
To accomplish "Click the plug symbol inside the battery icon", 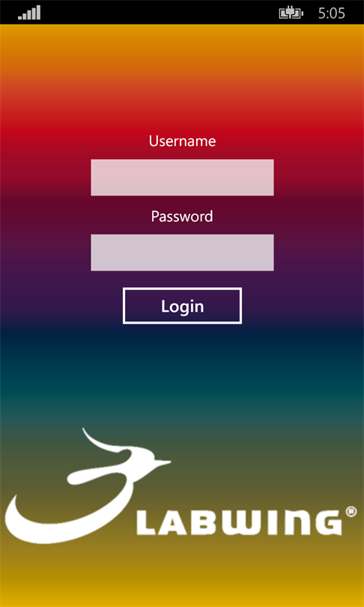I will click(290, 13).
